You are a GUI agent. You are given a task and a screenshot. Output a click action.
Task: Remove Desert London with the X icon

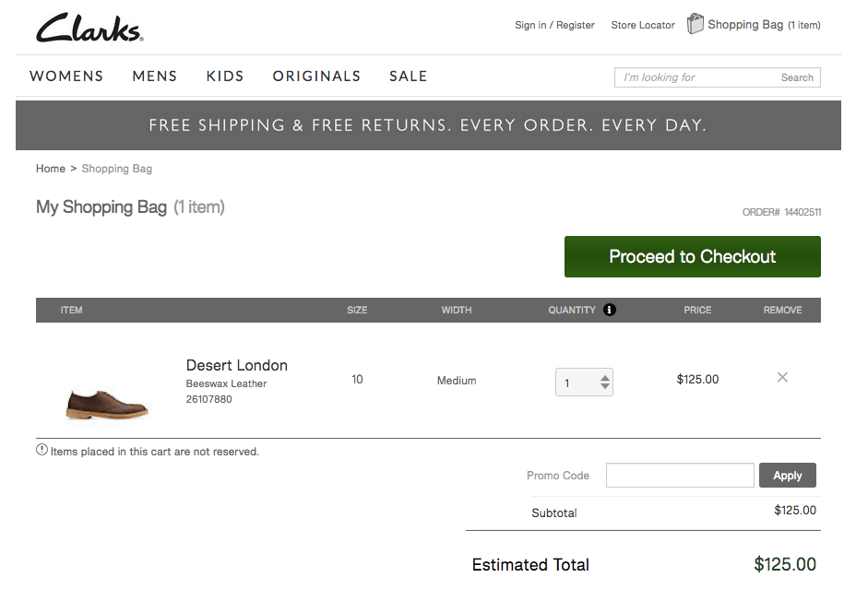coord(782,377)
